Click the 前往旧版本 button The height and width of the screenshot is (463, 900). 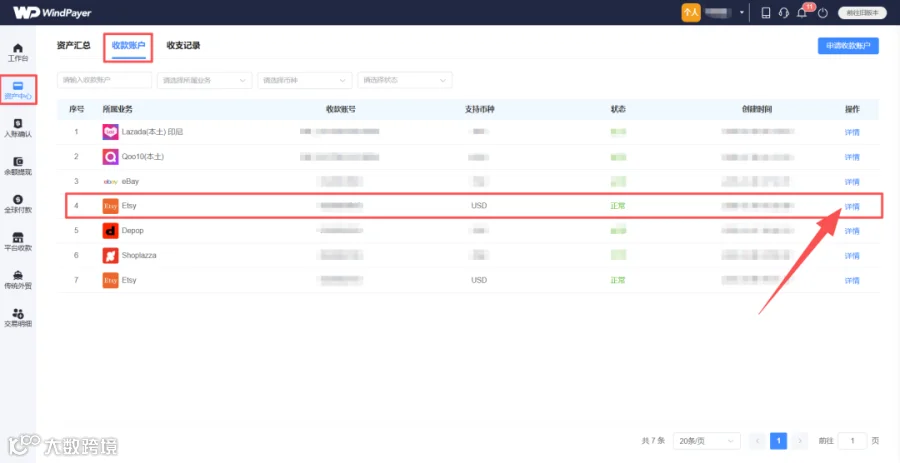pyautogui.click(x=862, y=13)
